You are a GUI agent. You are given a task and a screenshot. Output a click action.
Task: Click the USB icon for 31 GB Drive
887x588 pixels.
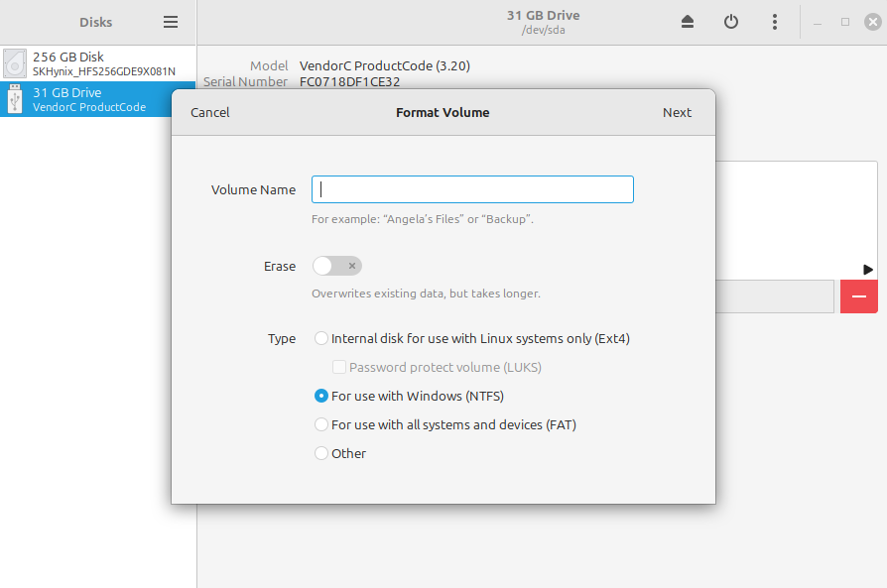[15, 99]
